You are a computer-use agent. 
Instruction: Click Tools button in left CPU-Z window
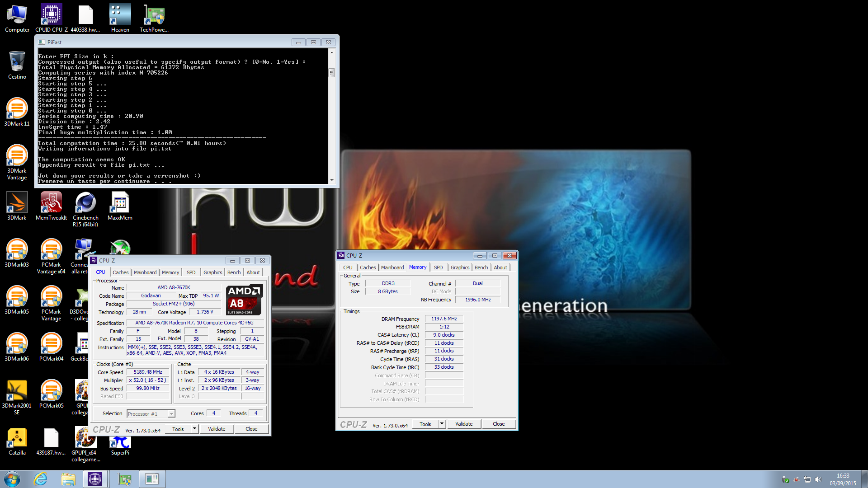coord(178,429)
